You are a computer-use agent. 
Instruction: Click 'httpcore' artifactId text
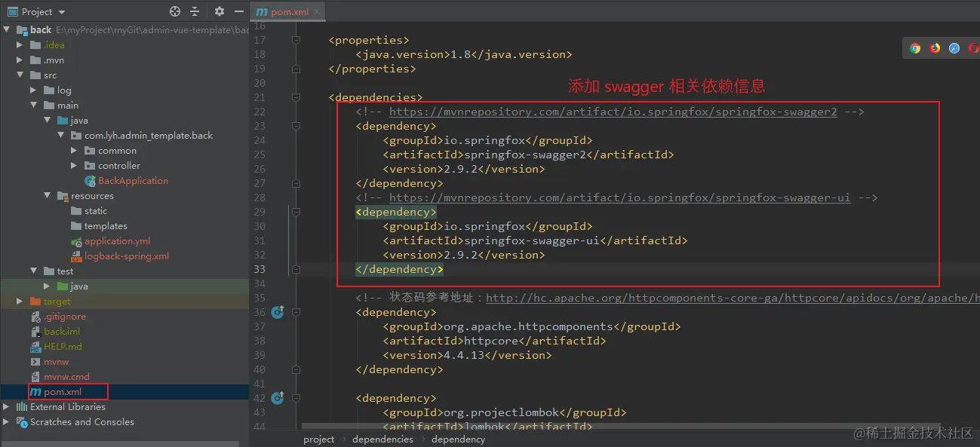pos(491,341)
